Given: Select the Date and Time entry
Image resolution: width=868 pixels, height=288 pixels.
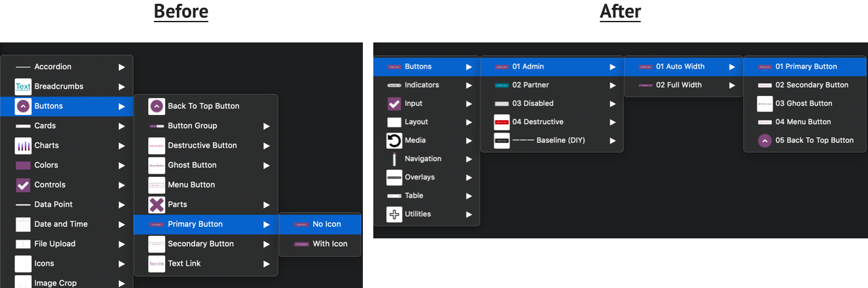Looking at the screenshot, I should (61, 224).
